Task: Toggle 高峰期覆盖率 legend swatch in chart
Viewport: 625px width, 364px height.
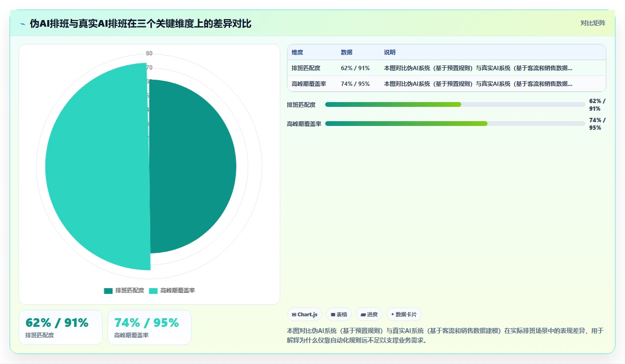Action: 153,291
